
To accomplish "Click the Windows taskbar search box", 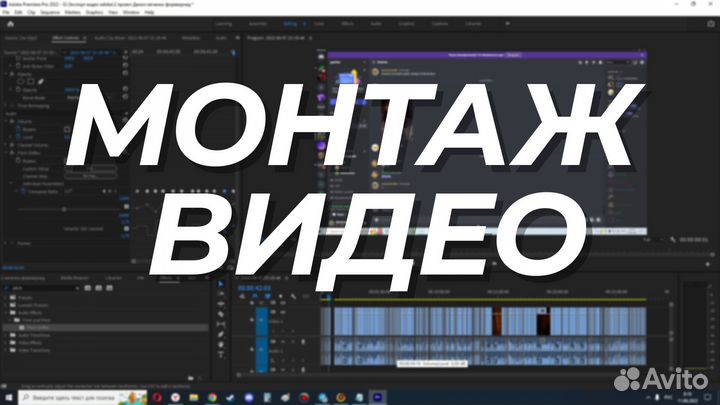I will tap(83, 397).
